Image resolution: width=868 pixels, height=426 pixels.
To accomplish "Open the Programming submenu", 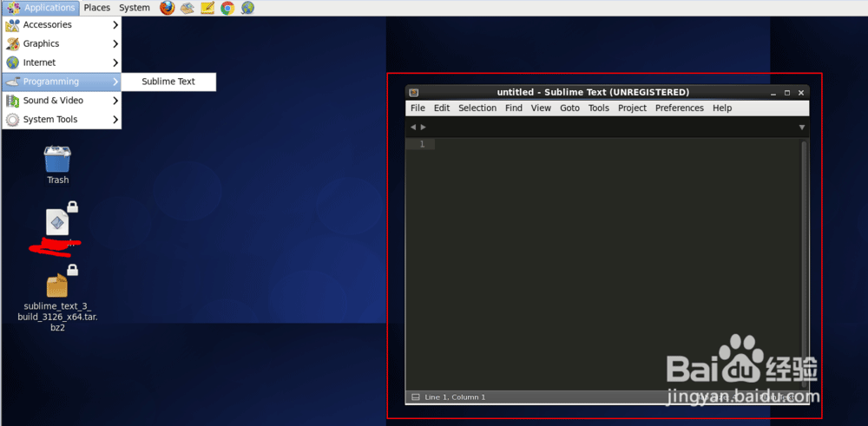I will (62, 82).
